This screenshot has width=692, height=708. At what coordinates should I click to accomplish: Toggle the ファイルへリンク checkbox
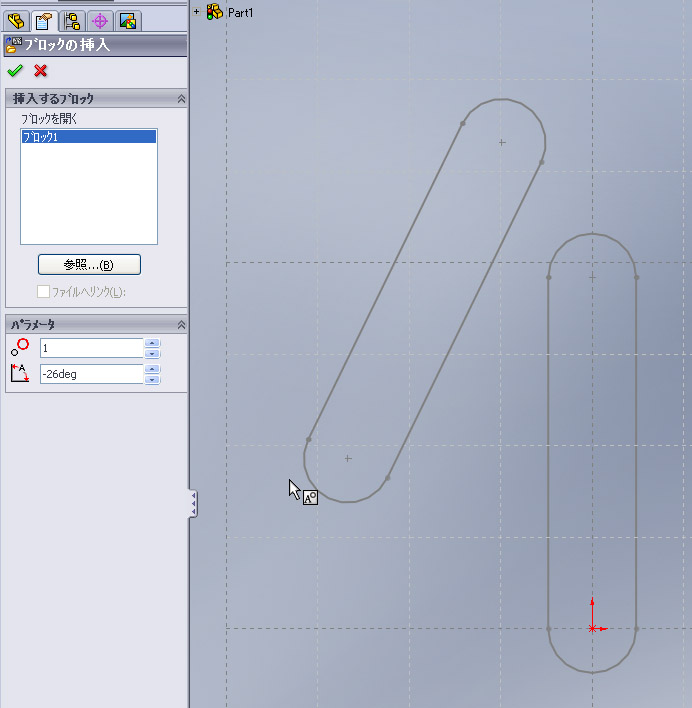pos(43,292)
